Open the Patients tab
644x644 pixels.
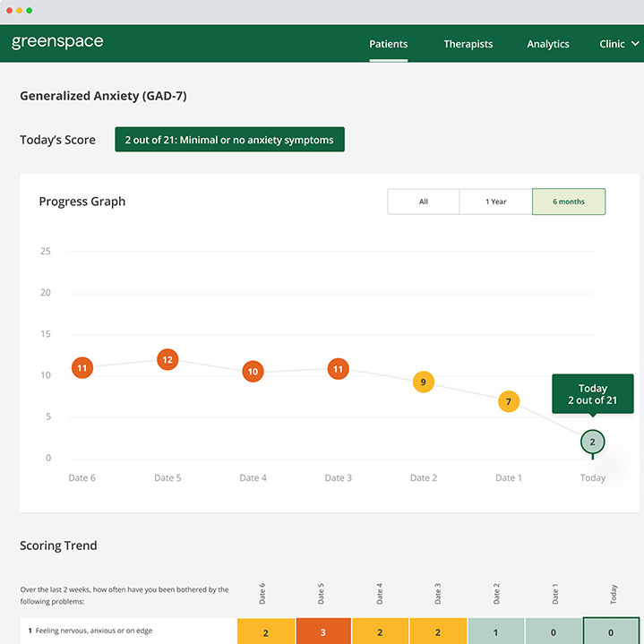[388, 44]
